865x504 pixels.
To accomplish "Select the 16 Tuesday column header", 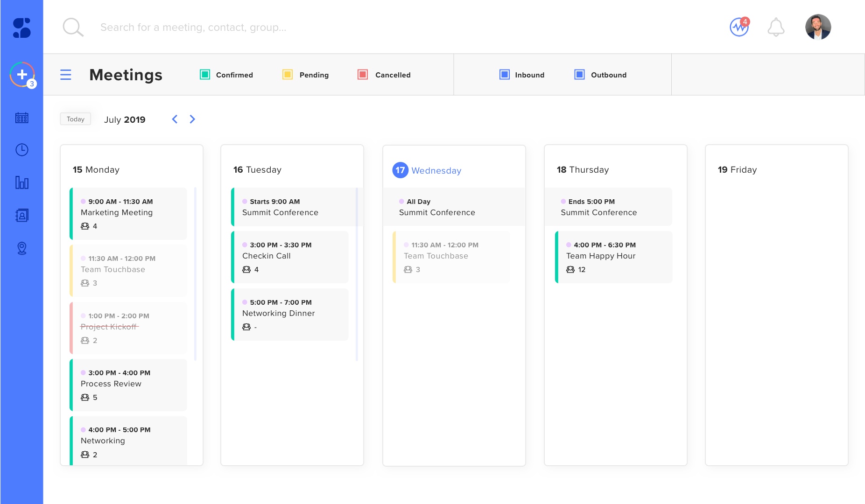I will pyautogui.click(x=257, y=170).
